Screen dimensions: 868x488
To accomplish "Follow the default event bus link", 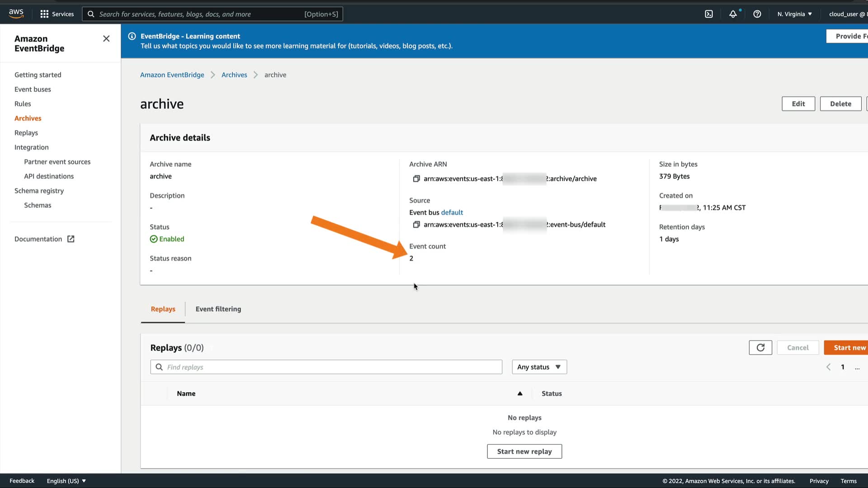I will (x=452, y=212).
